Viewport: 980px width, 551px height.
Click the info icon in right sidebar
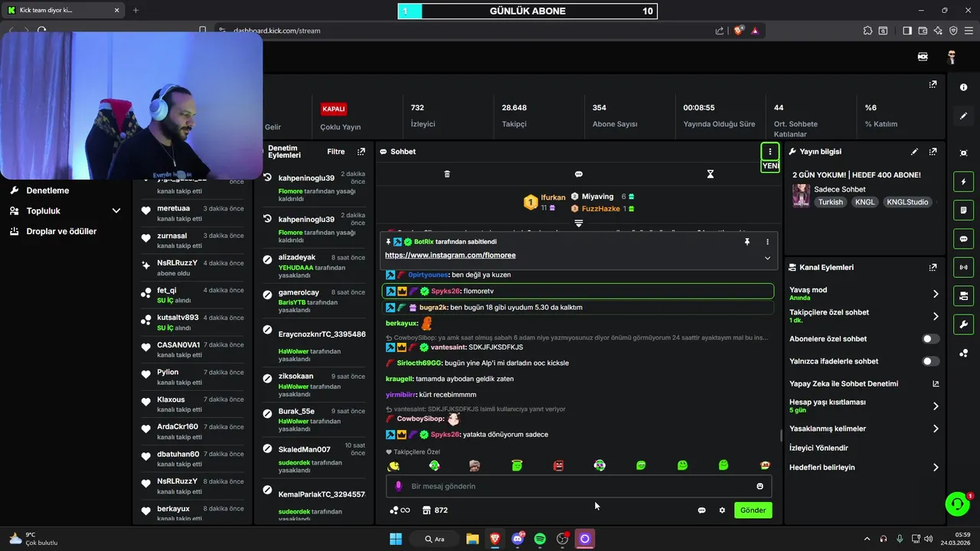[x=963, y=87]
